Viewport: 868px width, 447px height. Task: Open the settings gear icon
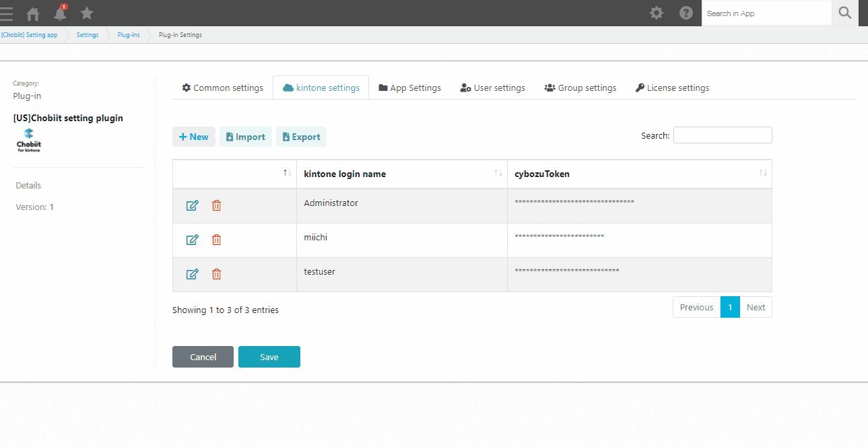(657, 13)
